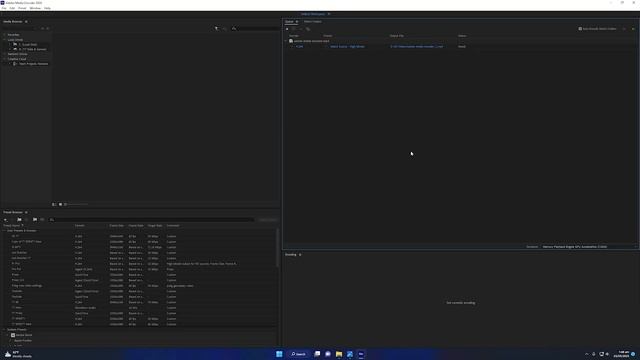Click the Apply Preset button
The image size is (640, 360).
(268, 220)
